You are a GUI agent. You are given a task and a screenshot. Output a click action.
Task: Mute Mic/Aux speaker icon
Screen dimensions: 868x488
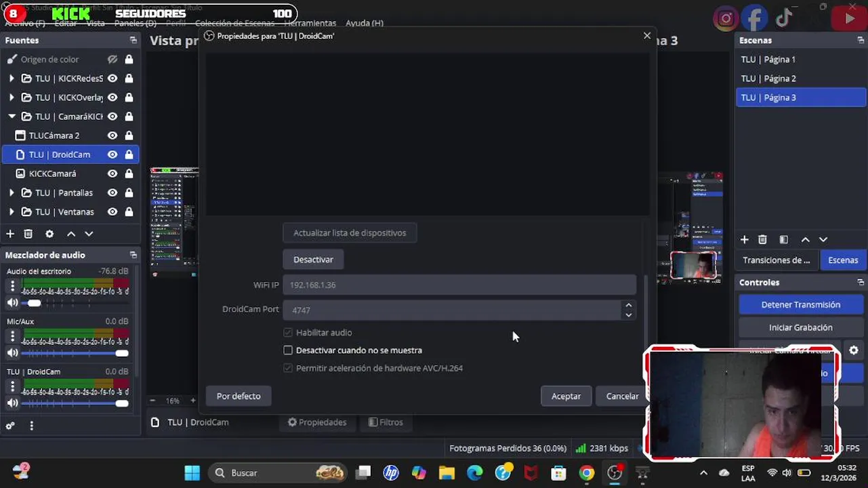pos(12,353)
